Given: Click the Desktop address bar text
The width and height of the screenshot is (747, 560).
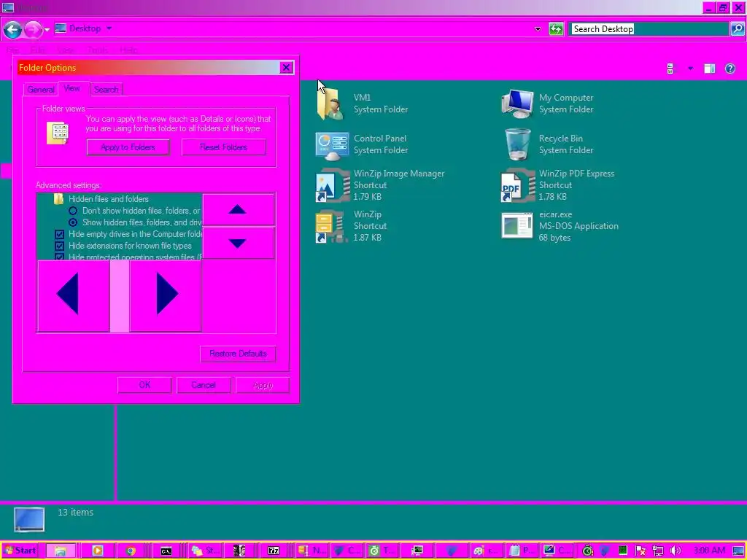Looking at the screenshot, I should [85, 28].
